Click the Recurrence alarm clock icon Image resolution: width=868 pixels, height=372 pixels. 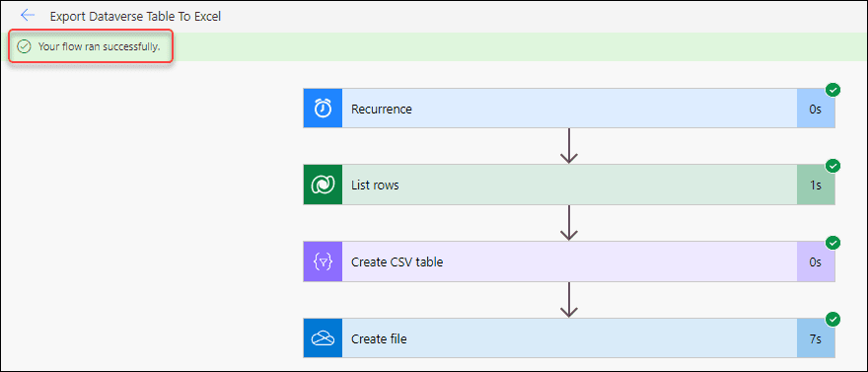click(323, 109)
